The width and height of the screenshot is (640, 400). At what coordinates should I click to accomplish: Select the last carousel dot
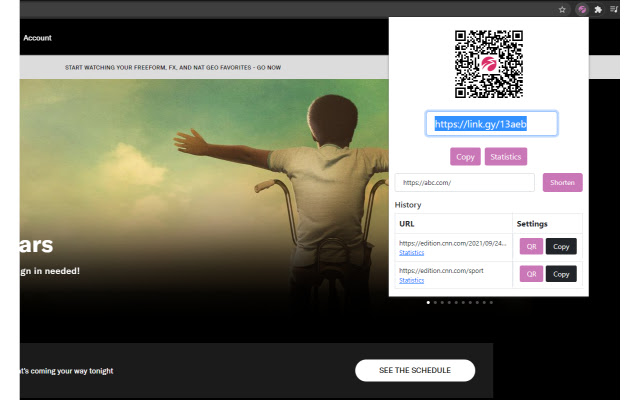(491, 302)
